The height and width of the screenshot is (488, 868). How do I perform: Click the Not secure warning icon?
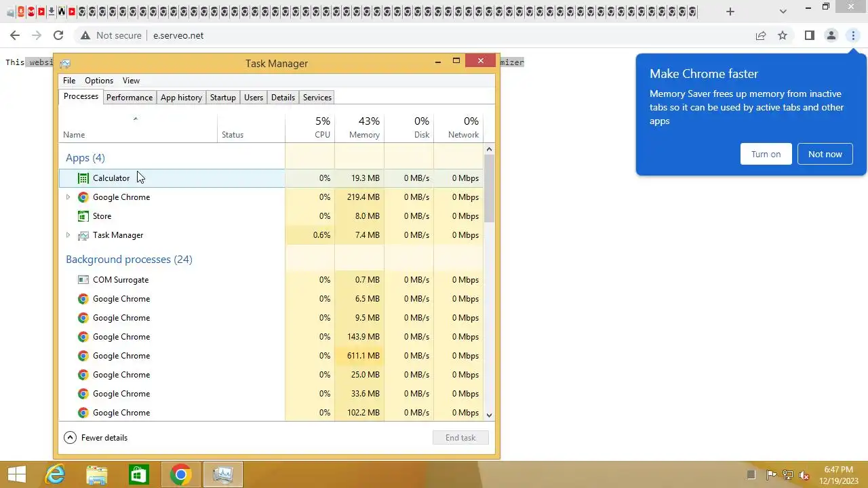[85, 35]
